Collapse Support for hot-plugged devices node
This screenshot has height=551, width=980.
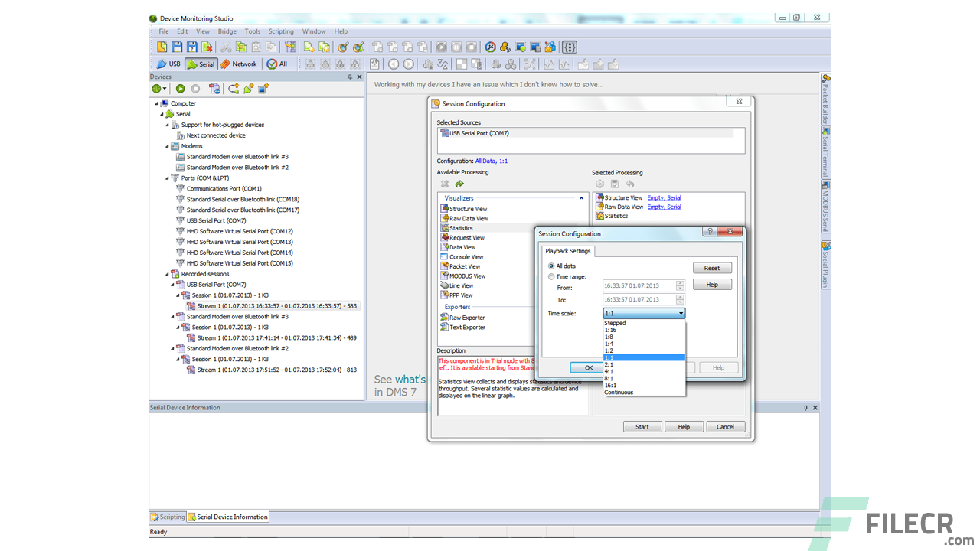[168, 125]
